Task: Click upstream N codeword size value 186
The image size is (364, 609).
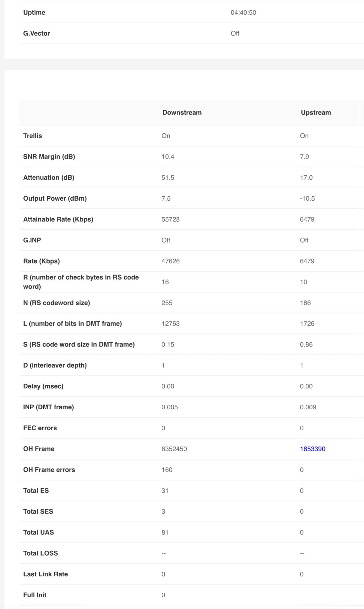Action: 305,303
